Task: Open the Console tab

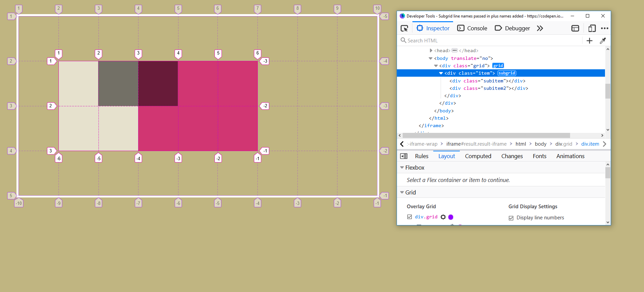Action: click(x=472, y=28)
